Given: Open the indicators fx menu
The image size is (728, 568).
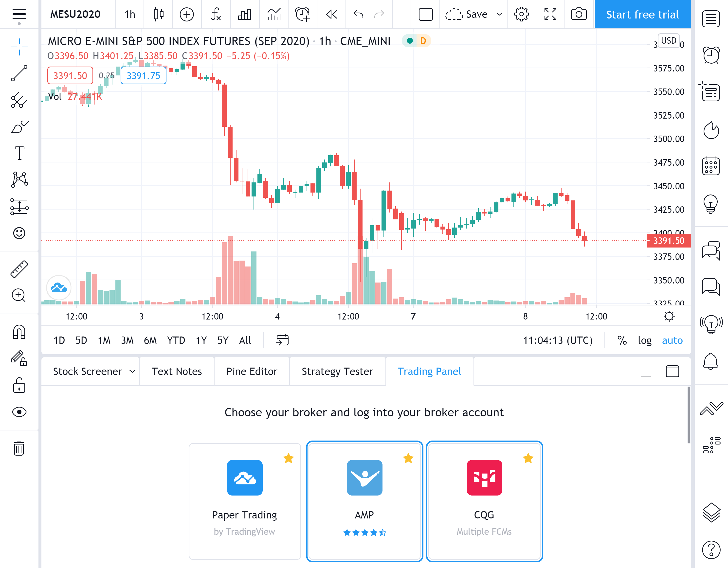Looking at the screenshot, I should click(216, 14).
